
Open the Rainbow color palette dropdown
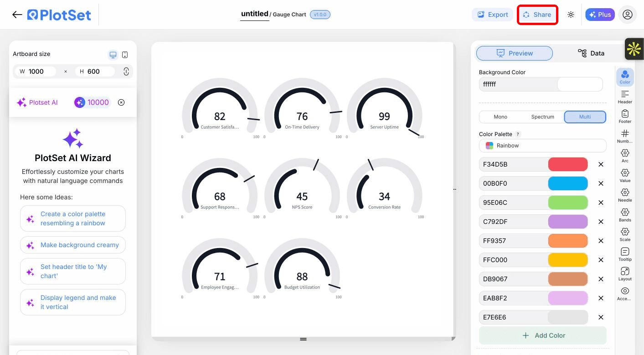543,146
